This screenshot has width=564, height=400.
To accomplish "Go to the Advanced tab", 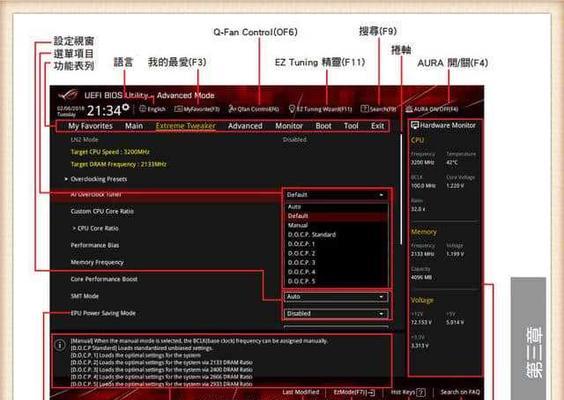I will 245,126.
